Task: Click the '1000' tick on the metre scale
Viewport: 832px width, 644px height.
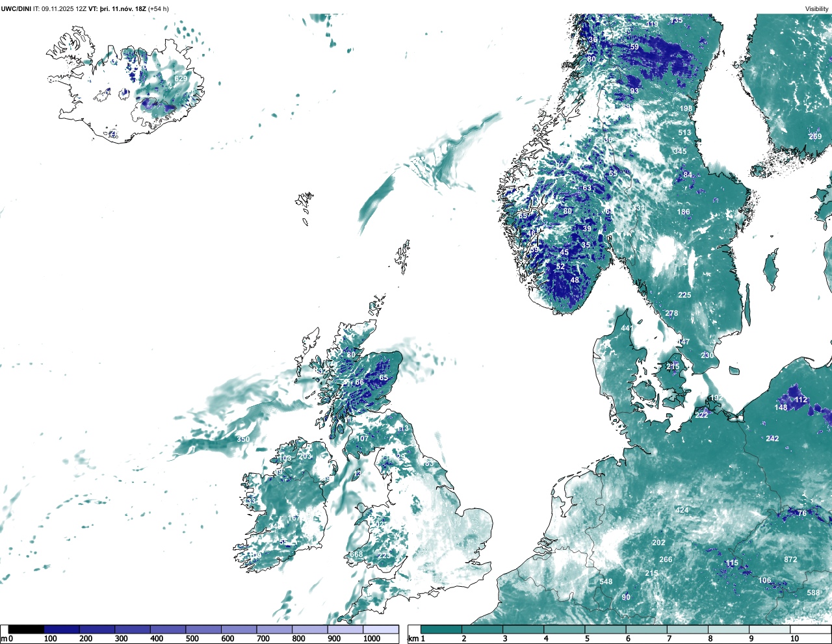Action: tap(372, 639)
